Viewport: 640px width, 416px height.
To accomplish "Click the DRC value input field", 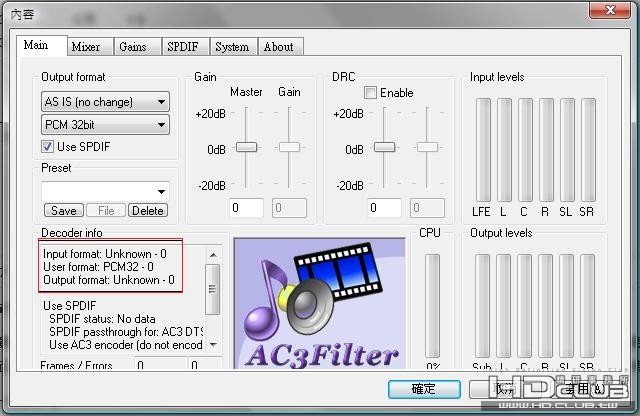I will click(x=384, y=208).
